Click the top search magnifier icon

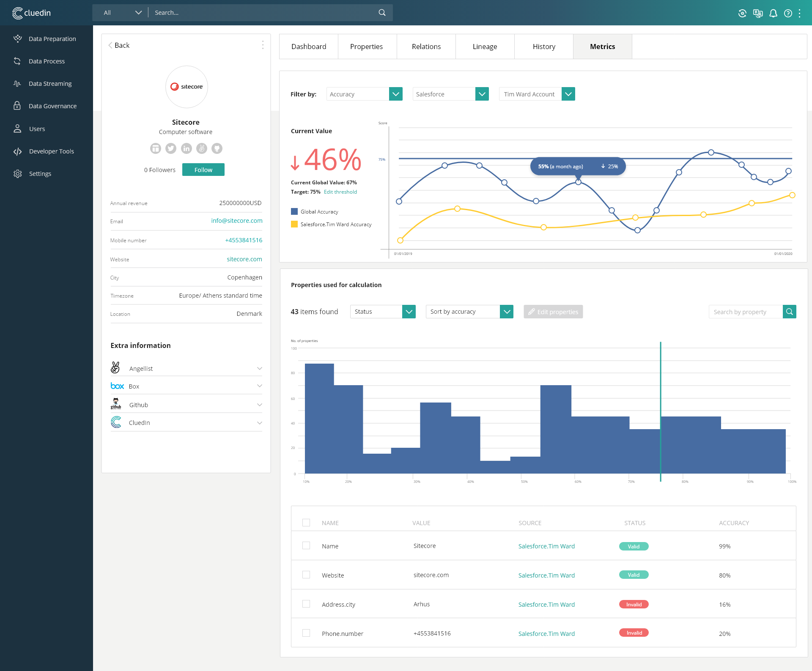382,13
